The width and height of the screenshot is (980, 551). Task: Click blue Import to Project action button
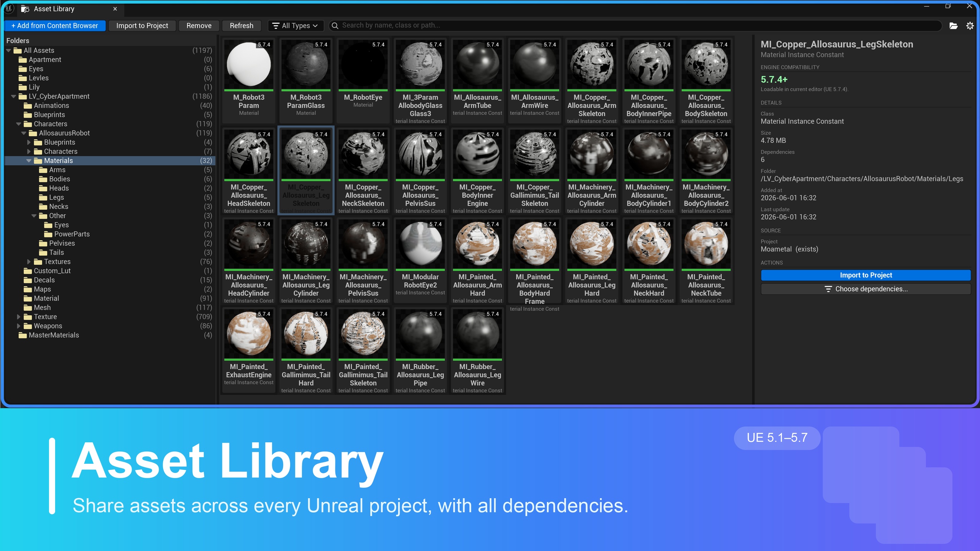866,275
